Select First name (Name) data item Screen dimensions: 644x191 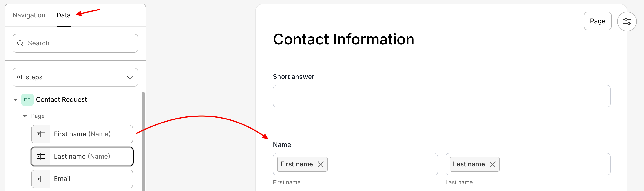click(x=91, y=134)
